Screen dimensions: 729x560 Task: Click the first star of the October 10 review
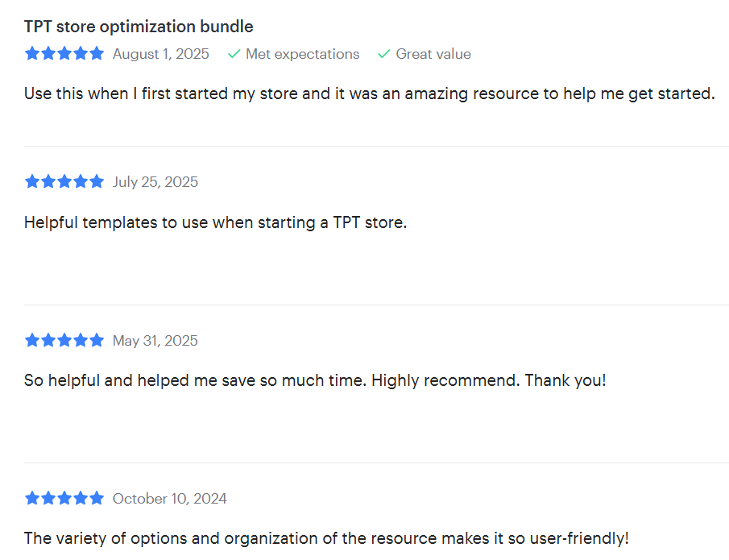pos(32,498)
